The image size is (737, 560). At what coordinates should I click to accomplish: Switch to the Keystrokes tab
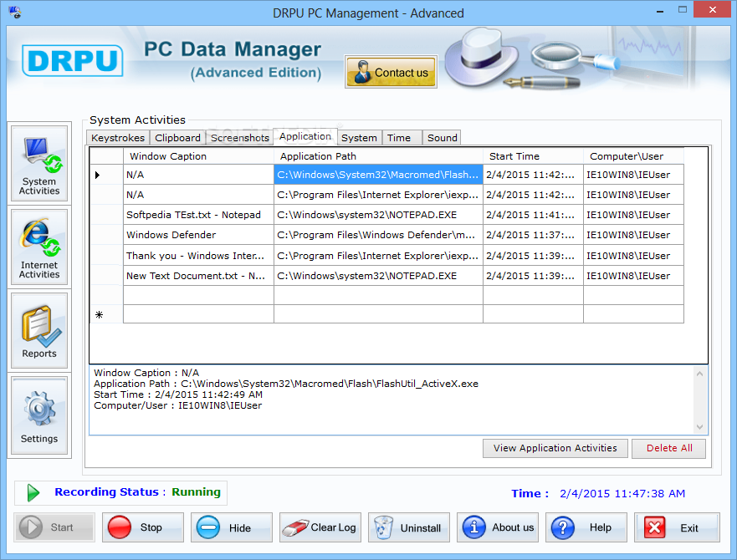tap(118, 138)
